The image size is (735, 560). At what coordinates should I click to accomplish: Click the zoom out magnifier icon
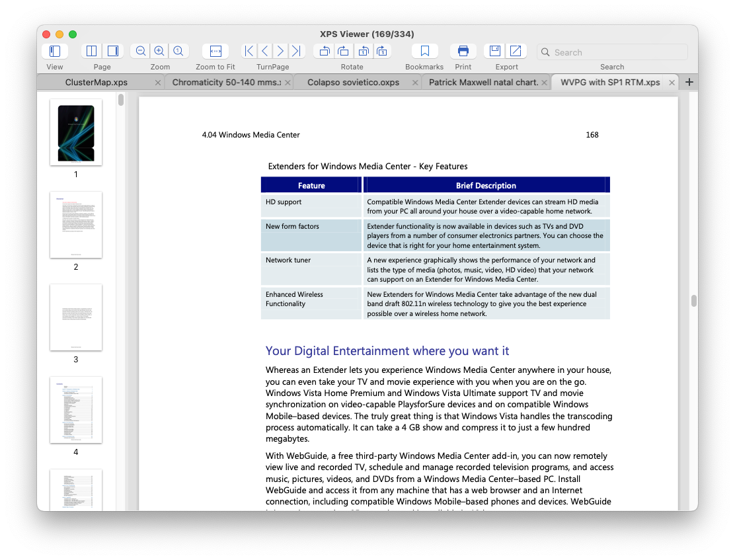(x=141, y=51)
